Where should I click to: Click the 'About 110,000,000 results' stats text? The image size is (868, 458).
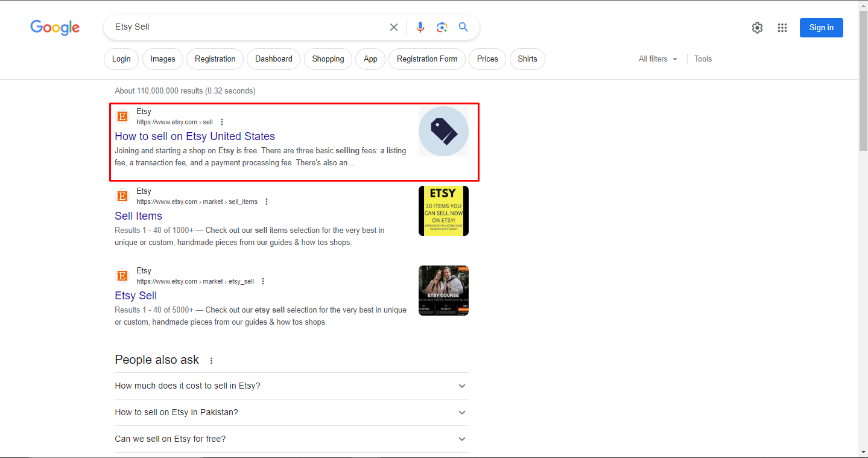tap(185, 91)
